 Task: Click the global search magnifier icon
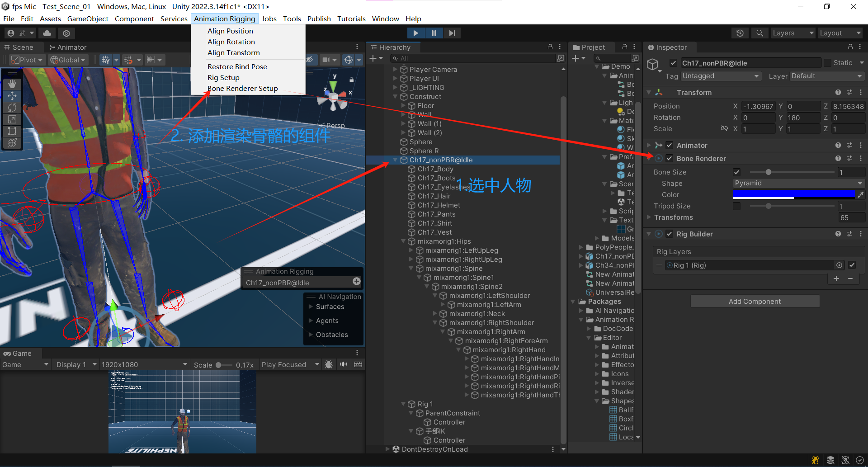[x=759, y=33]
